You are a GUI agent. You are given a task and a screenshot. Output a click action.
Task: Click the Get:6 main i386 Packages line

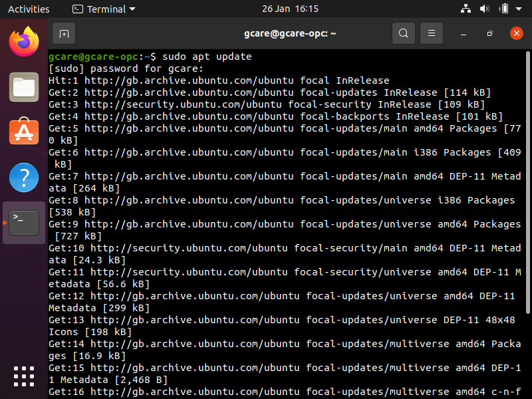click(285, 152)
